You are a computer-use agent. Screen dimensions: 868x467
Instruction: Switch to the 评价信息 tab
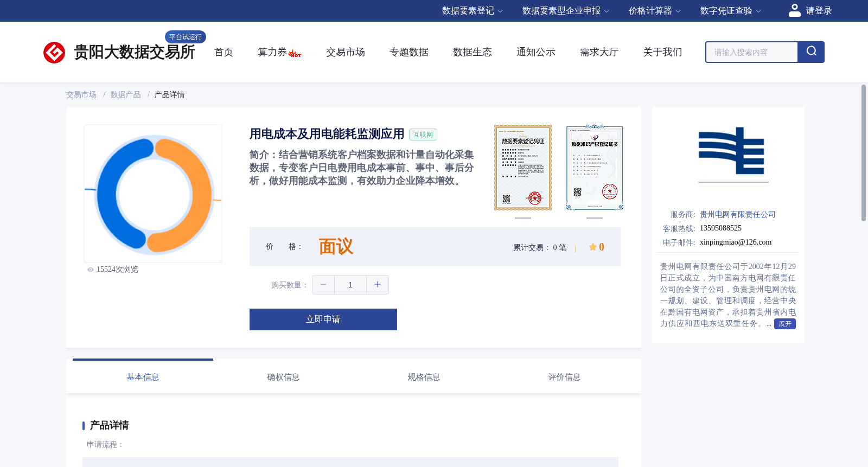coord(564,377)
